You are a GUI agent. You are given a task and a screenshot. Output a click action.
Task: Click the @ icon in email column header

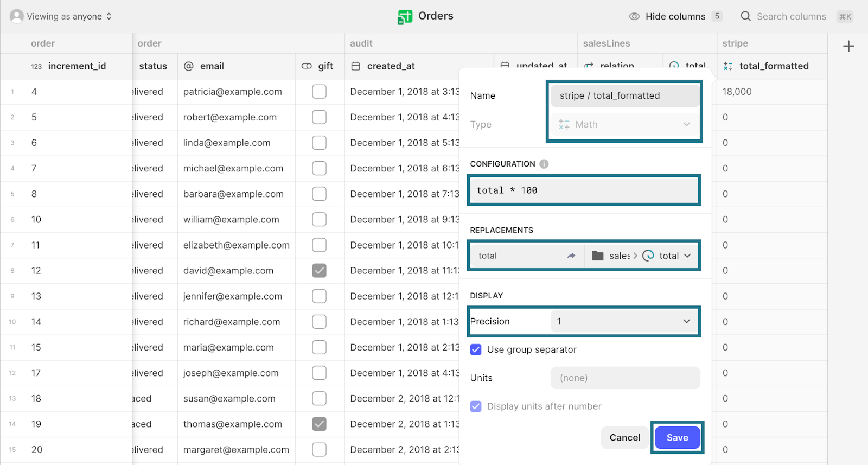189,66
